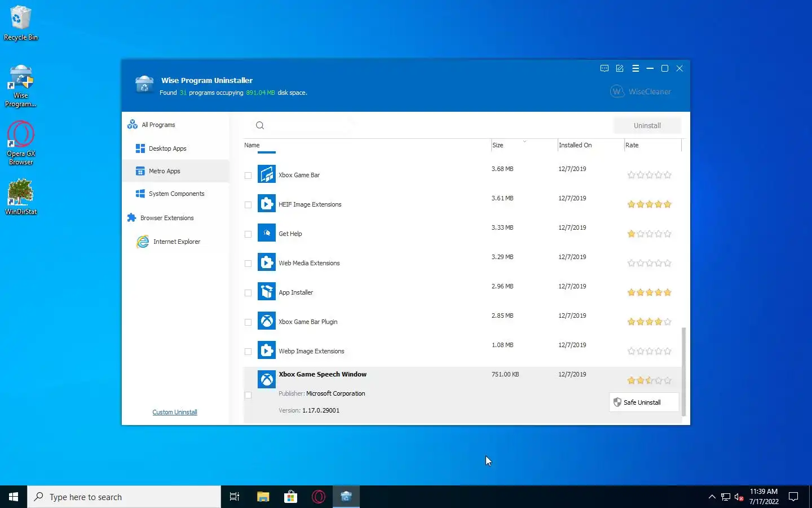Check the Xbox Game Bar checkbox
This screenshot has width=812, height=508.
click(x=248, y=176)
